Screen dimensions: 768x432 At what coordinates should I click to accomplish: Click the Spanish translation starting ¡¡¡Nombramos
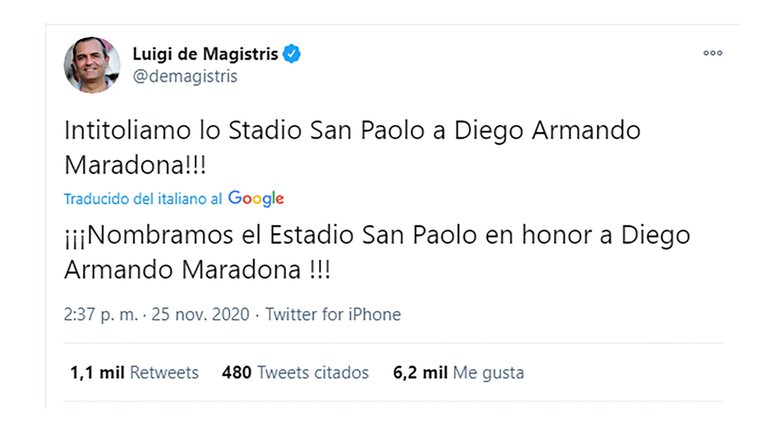[377, 252]
